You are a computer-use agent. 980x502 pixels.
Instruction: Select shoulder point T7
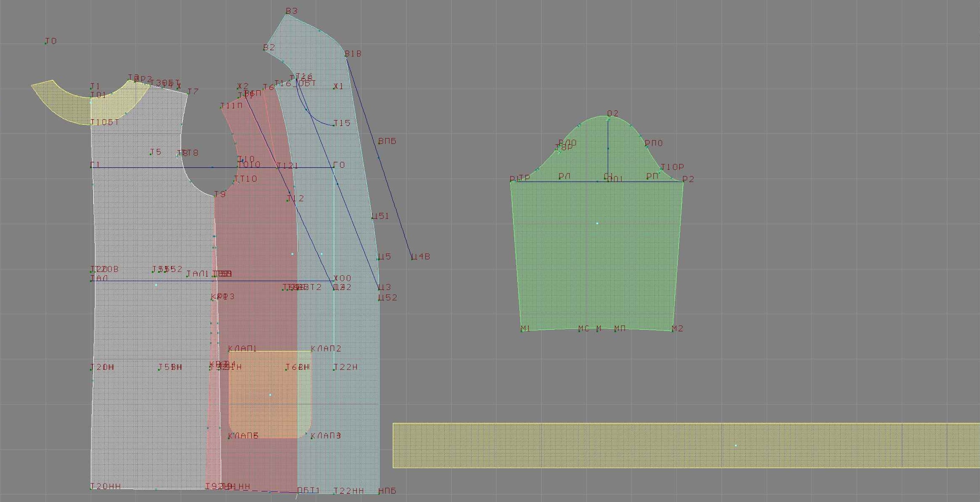[x=188, y=94]
